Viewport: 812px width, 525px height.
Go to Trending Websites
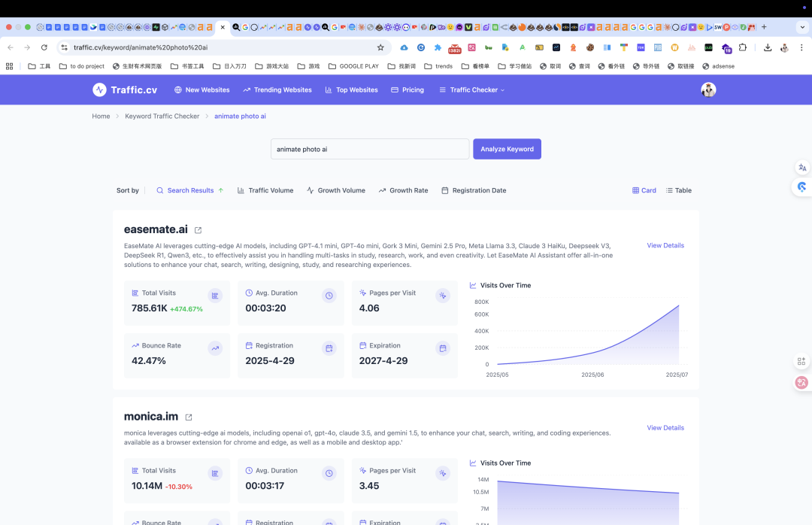coord(277,90)
